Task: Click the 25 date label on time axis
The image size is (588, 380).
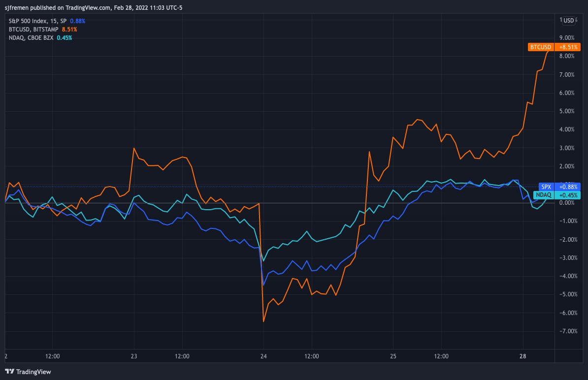Action: tap(393, 356)
